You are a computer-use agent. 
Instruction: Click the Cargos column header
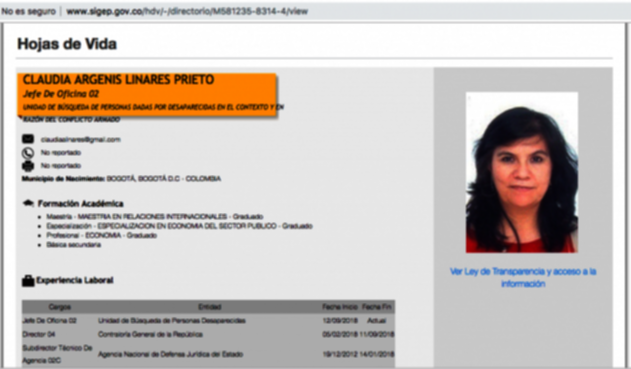(x=60, y=307)
